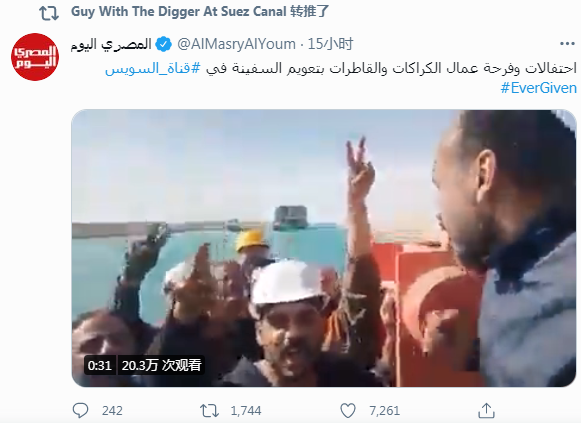View the 242 replies count
Viewport: 581px width, 423px height.
pyautogui.click(x=112, y=411)
